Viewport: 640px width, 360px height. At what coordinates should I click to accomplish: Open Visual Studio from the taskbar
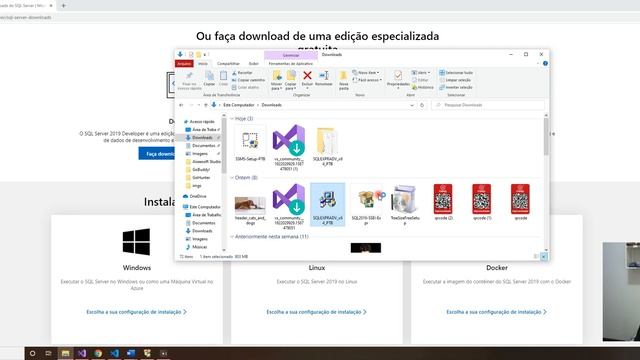(x=82, y=353)
